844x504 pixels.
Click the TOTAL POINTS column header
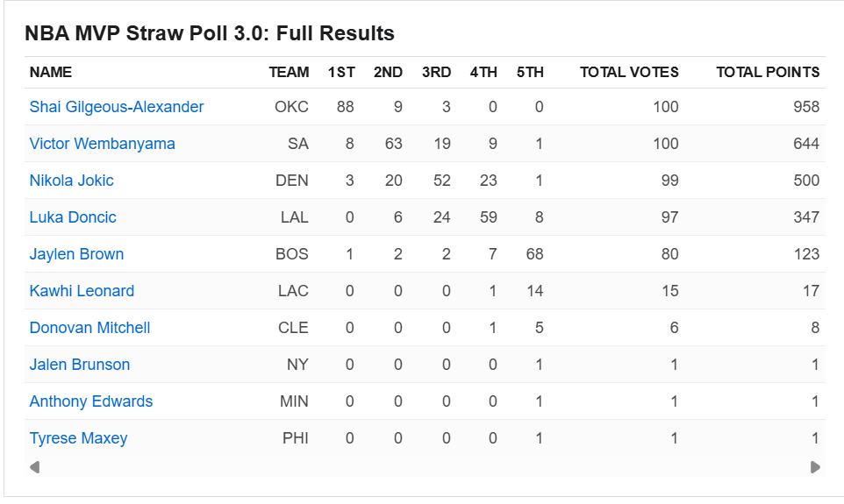[768, 73]
